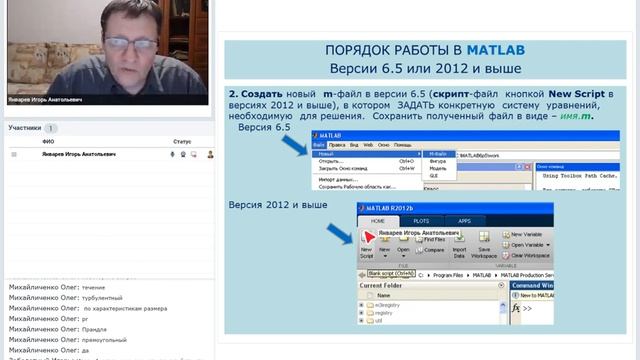Expand the registry folder
This screenshot has width=640, height=360.
[361, 313]
